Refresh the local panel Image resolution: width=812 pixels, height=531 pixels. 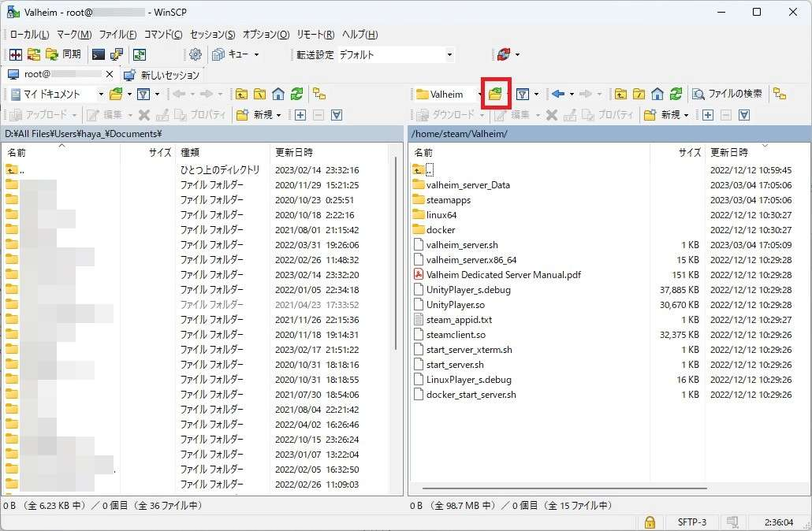point(296,95)
